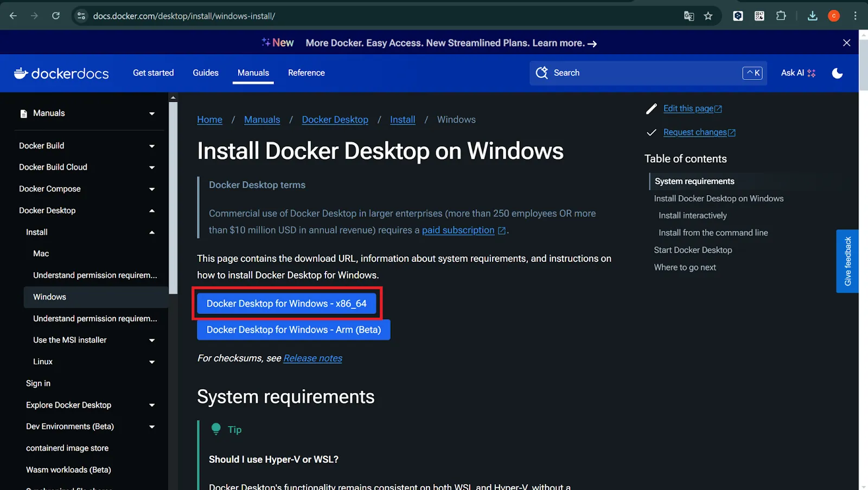The width and height of the screenshot is (868, 490).
Task: Collapse the Docker Desktop sidebar section
Action: click(152, 210)
